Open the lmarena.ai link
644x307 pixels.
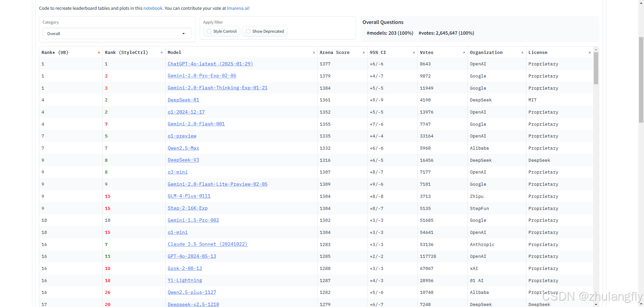(x=237, y=8)
